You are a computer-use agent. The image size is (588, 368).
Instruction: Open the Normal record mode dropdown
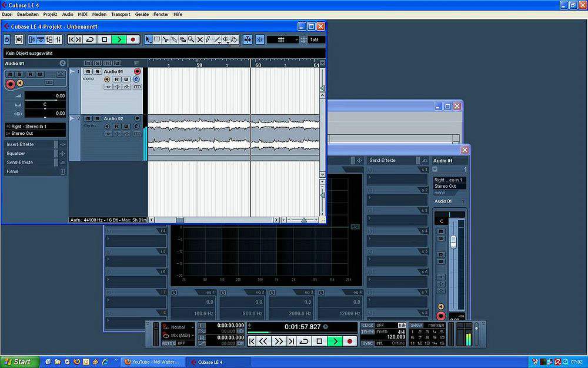pos(179,327)
